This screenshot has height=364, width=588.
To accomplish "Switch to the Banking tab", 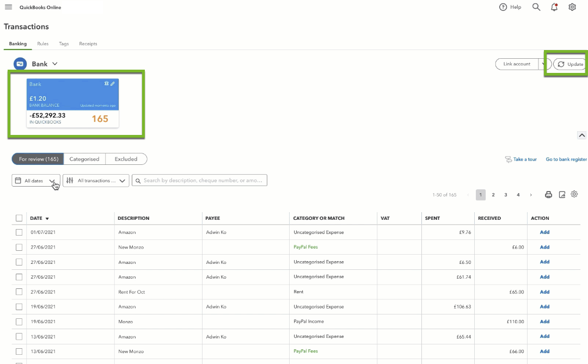I will 17,44.
